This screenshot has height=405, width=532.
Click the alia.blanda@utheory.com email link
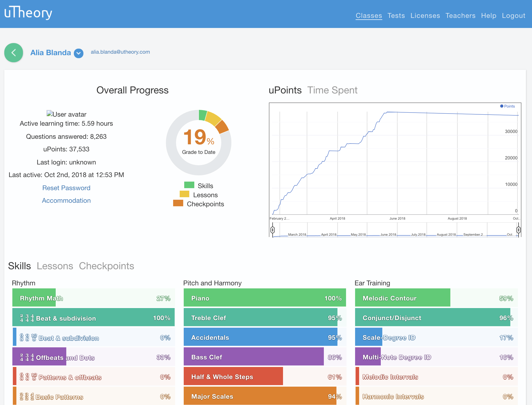[x=120, y=52]
